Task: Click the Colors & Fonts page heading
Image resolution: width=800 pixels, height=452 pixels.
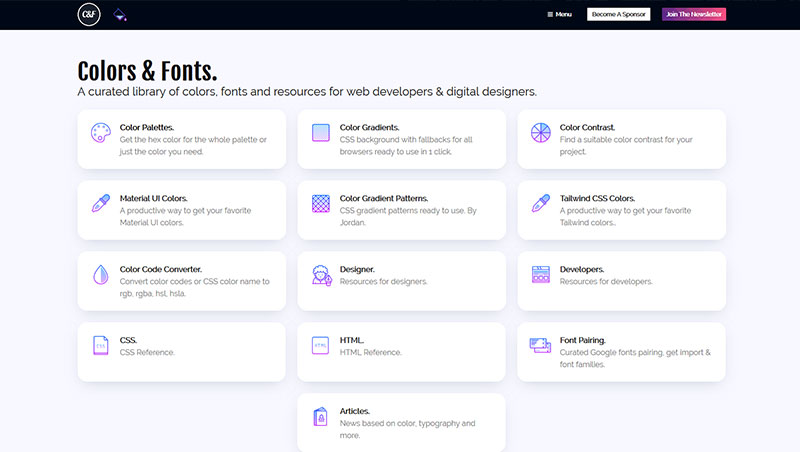Action: (x=147, y=70)
